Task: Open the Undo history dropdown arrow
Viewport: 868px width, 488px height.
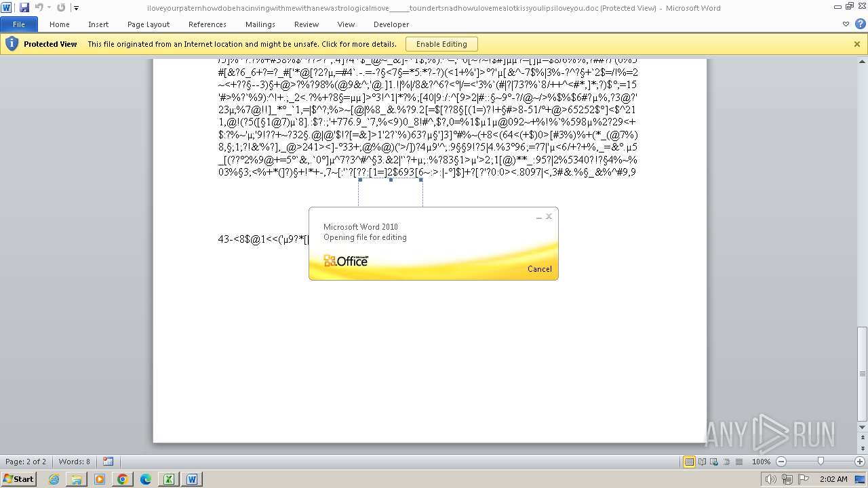Action: click(x=49, y=7)
